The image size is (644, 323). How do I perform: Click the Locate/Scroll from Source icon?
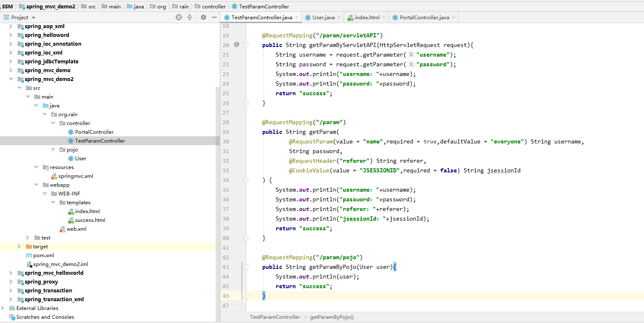click(x=179, y=17)
